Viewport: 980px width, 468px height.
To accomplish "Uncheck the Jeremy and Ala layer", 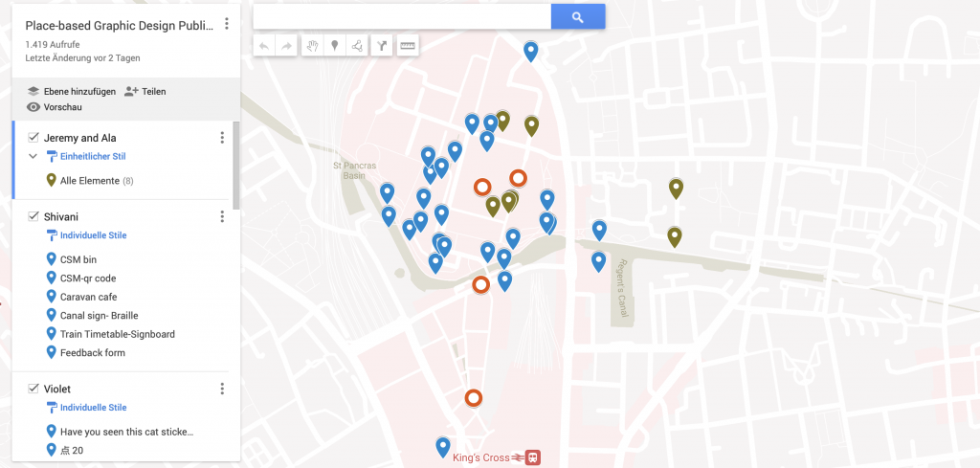I will (x=33, y=138).
